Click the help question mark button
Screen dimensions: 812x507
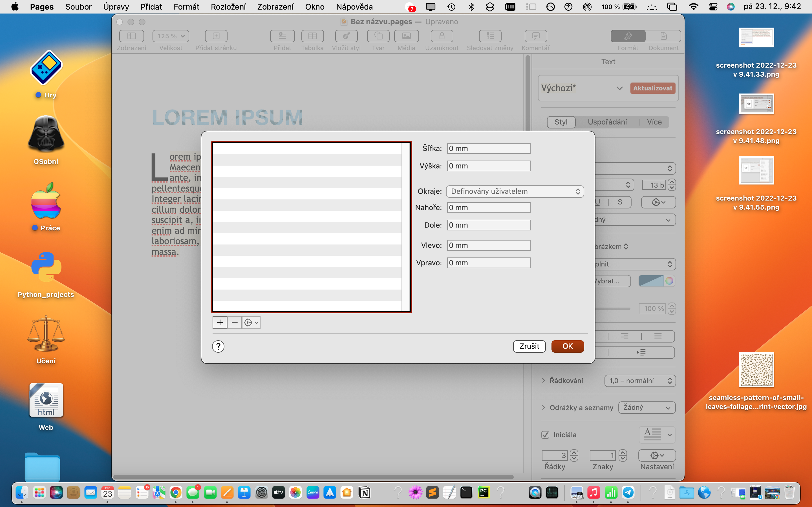pos(218,346)
